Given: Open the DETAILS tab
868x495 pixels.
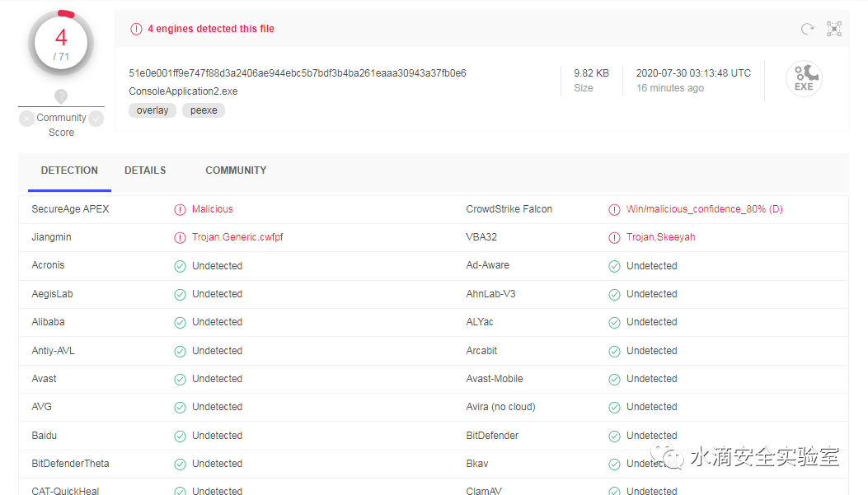Looking at the screenshot, I should (145, 170).
